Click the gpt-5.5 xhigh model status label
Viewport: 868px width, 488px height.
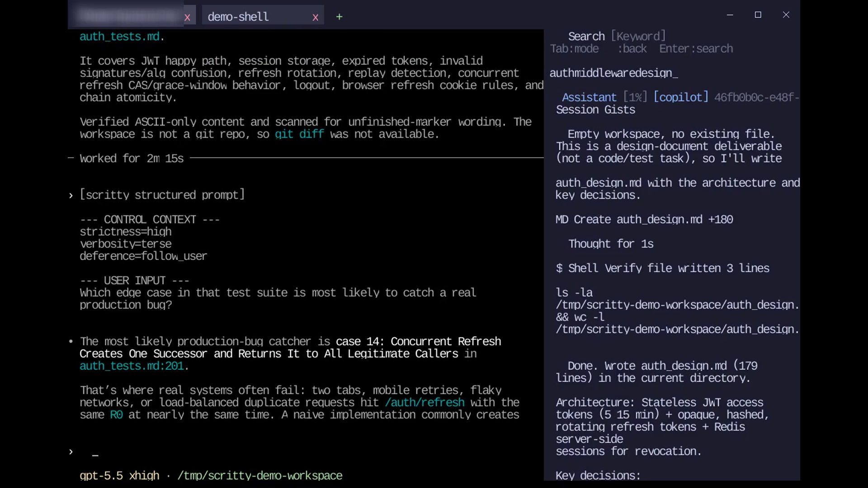[x=119, y=475]
